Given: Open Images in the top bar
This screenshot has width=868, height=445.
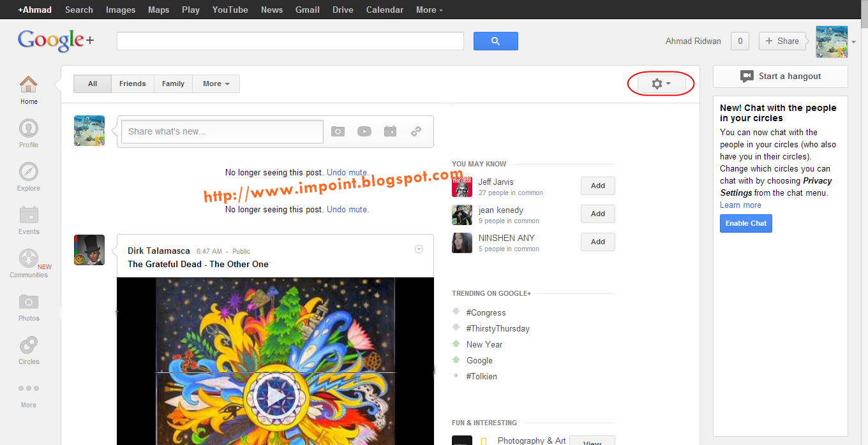Looking at the screenshot, I should click(121, 10).
